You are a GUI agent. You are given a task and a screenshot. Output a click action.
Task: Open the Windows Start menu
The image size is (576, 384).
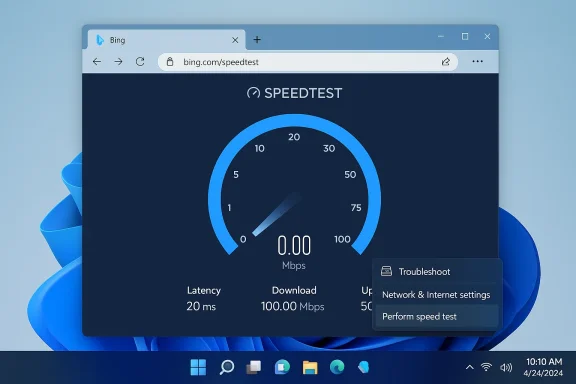click(198, 367)
